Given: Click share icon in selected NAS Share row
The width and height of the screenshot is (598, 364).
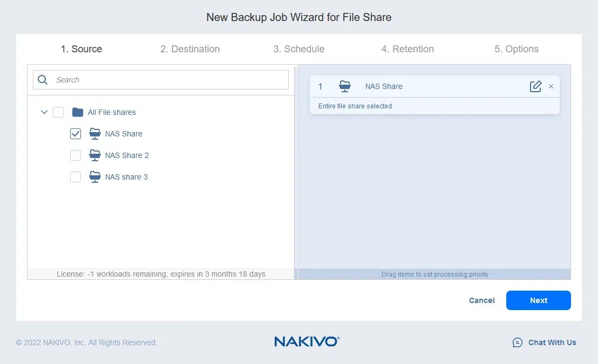Looking at the screenshot, I should tap(345, 86).
